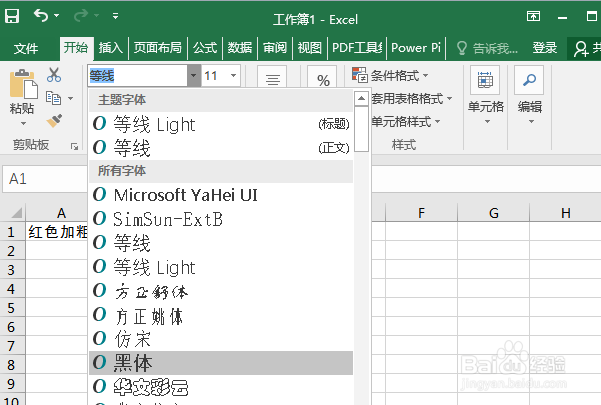Open the Copy options dropdown arrow

click(x=71, y=98)
